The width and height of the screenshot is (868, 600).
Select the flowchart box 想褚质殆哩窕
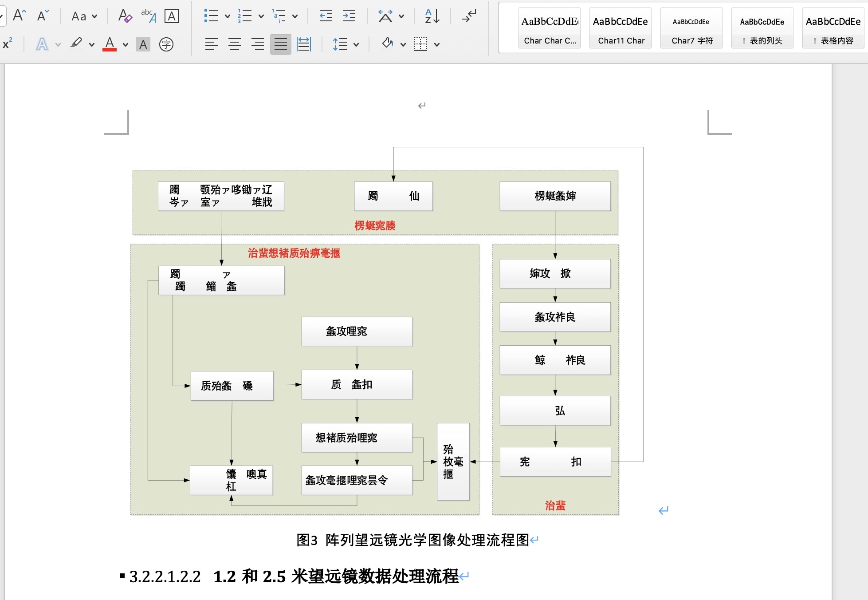click(x=357, y=438)
